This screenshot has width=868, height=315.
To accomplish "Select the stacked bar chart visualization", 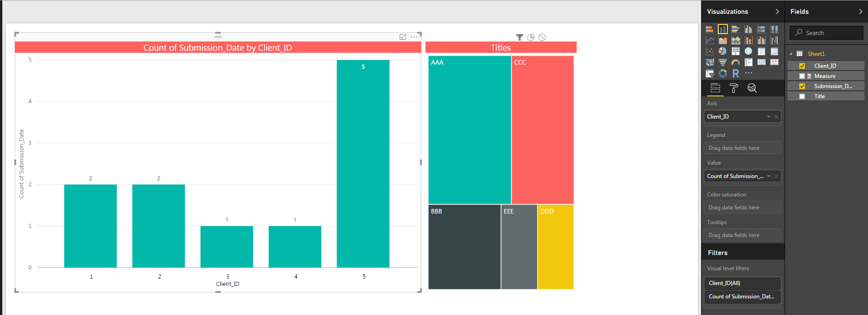I will point(710,29).
